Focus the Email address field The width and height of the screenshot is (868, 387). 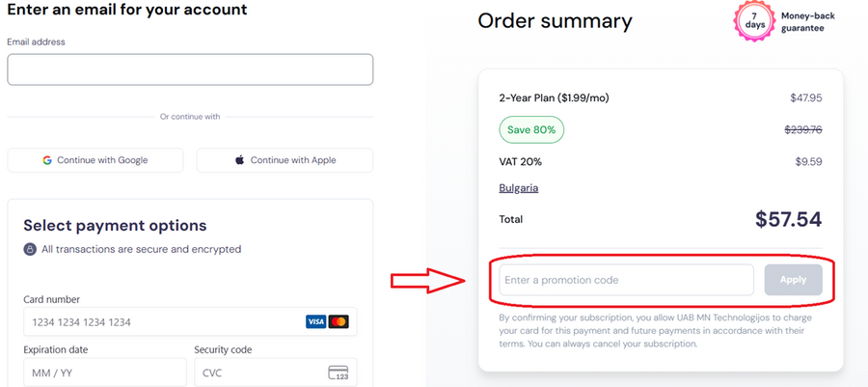click(190, 69)
